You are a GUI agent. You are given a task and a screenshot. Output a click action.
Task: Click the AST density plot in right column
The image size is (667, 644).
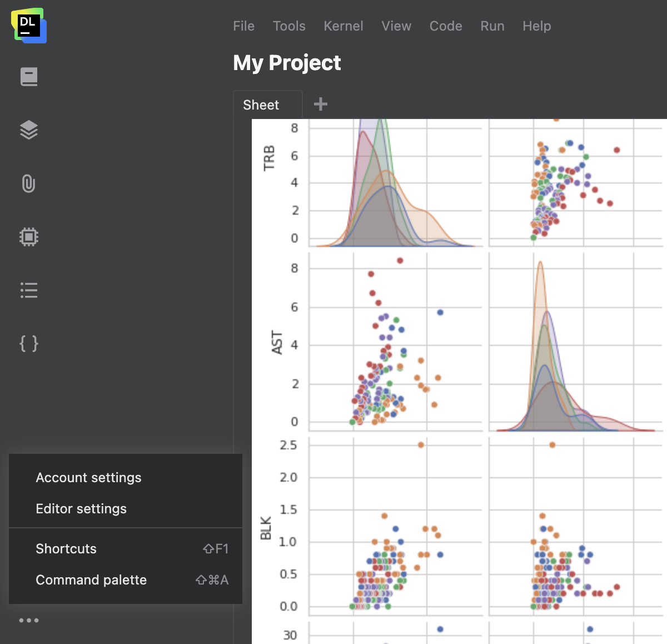[576, 342]
